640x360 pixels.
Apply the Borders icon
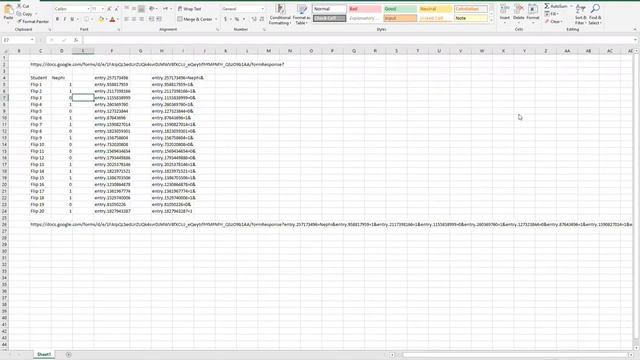pos(86,19)
